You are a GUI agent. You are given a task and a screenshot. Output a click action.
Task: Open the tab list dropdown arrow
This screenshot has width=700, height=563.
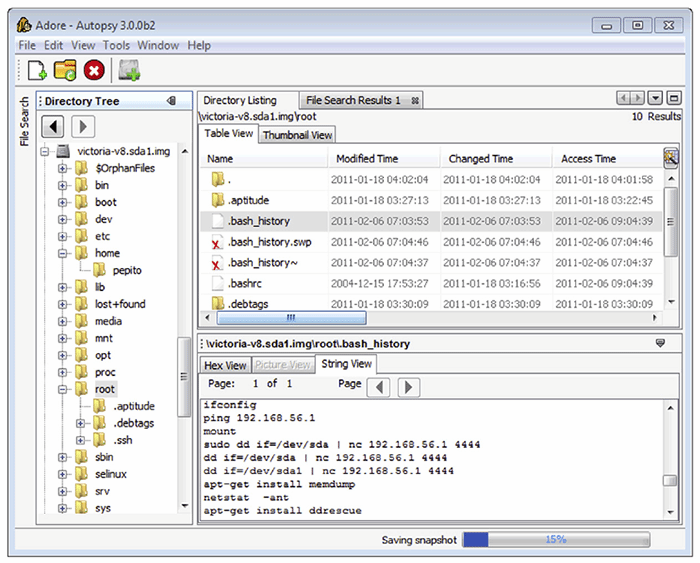pos(655,99)
